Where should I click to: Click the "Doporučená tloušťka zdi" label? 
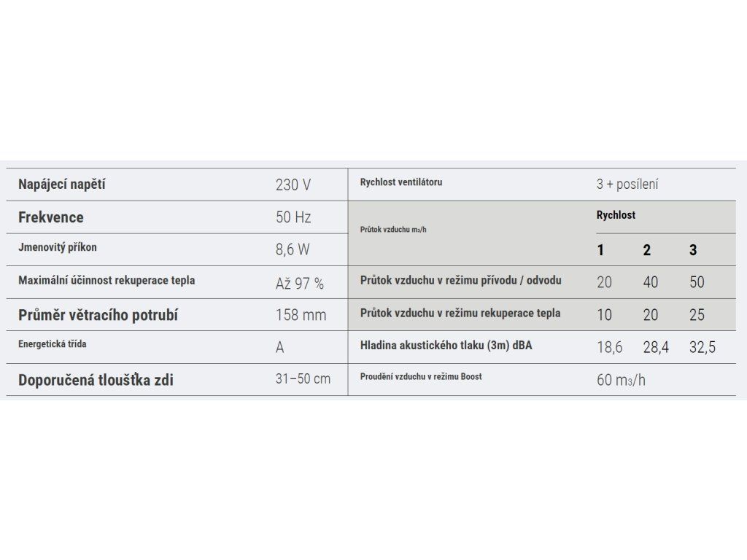(x=96, y=380)
